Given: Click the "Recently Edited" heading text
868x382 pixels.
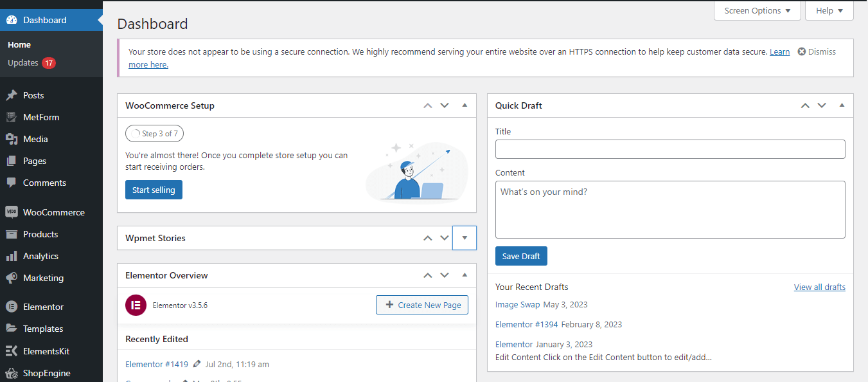Looking at the screenshot, I should (x=157, y=339).
